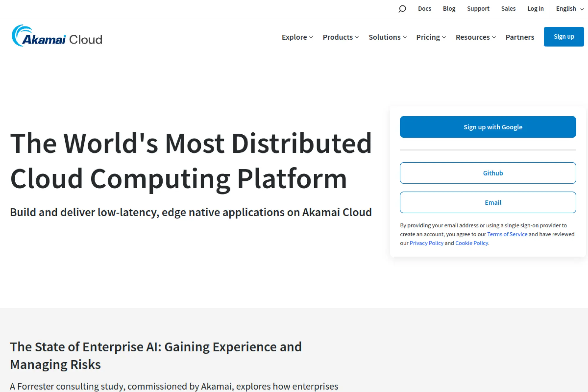
Task: Click the Sign up button
Action: 564,36
